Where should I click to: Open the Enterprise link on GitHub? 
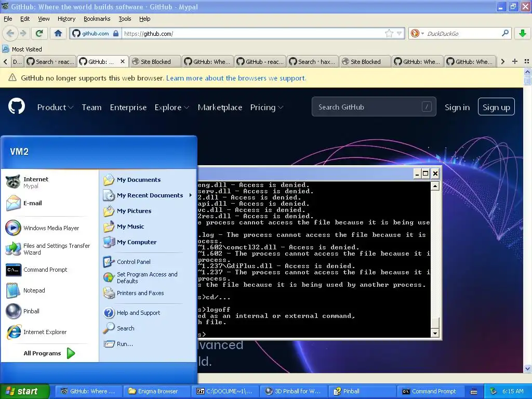click(128, 107)
